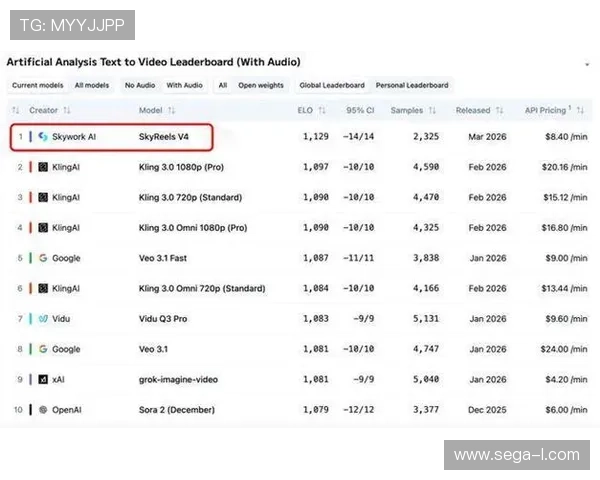Click the xAI logo icon
The image size is (600, 480).
pos(43,379)
